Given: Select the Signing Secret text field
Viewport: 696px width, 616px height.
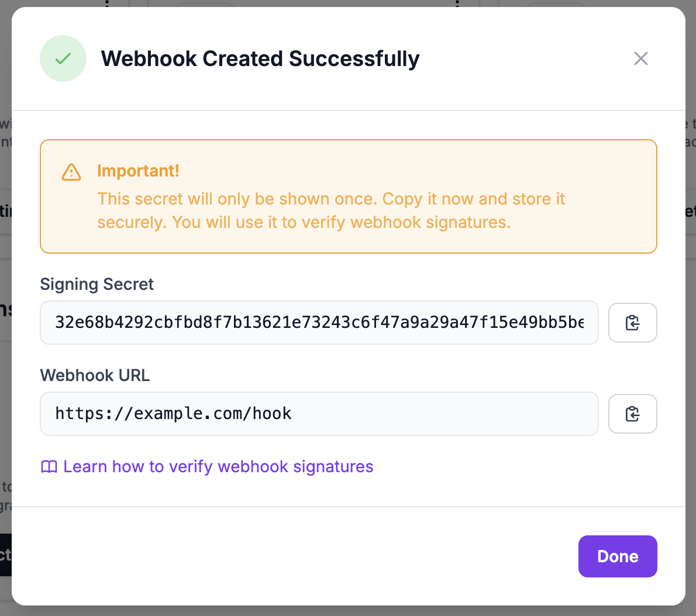Looking at the screenshot, I should tap(319, 323).
